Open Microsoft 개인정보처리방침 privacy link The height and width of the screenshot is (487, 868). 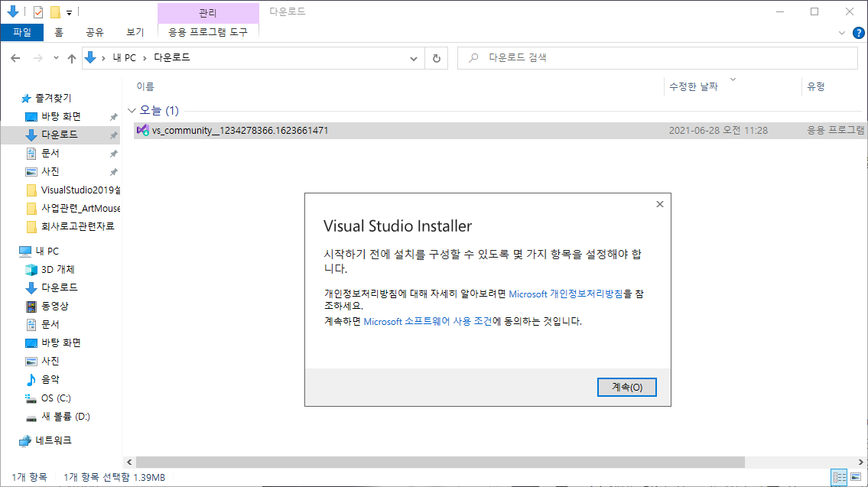(566, 294)
